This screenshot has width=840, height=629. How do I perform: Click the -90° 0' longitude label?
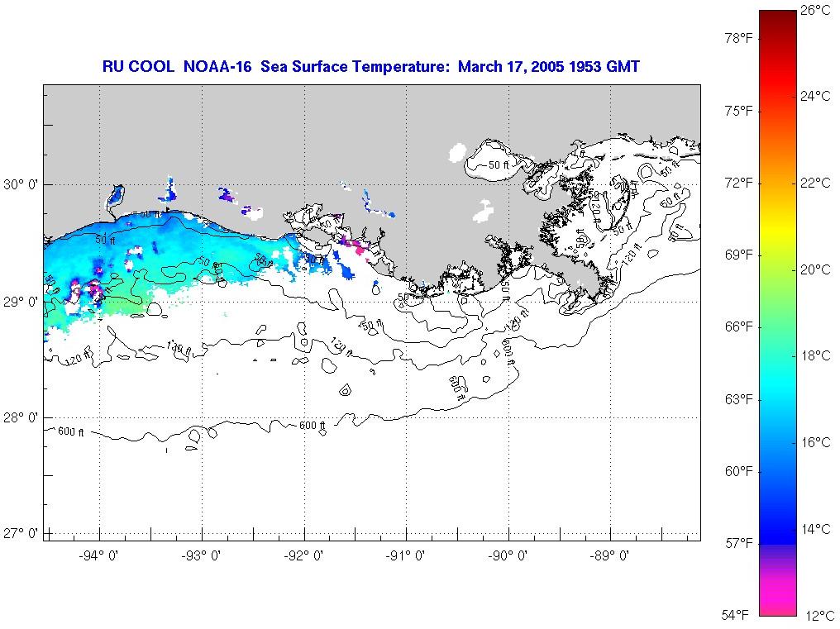tap(508, 555)
